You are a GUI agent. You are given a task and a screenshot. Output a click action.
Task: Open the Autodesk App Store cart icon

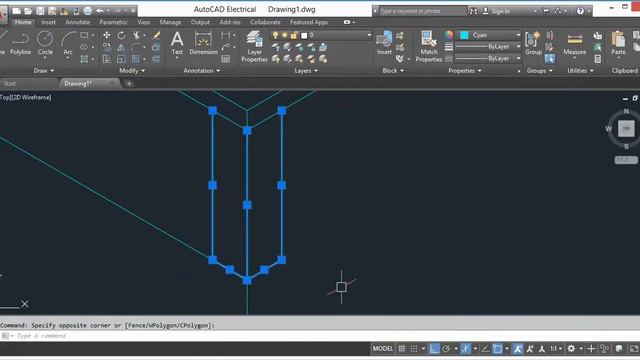[546, 11]
